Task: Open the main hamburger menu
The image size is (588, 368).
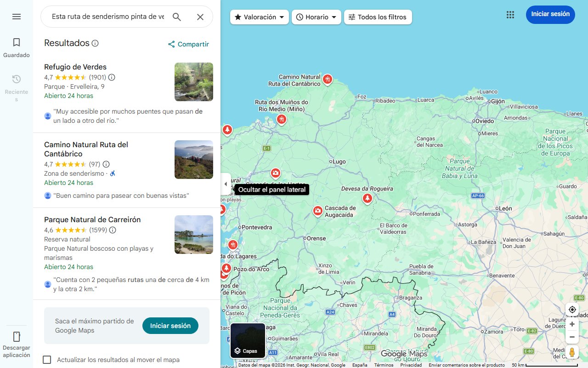Action: [17, 17]
